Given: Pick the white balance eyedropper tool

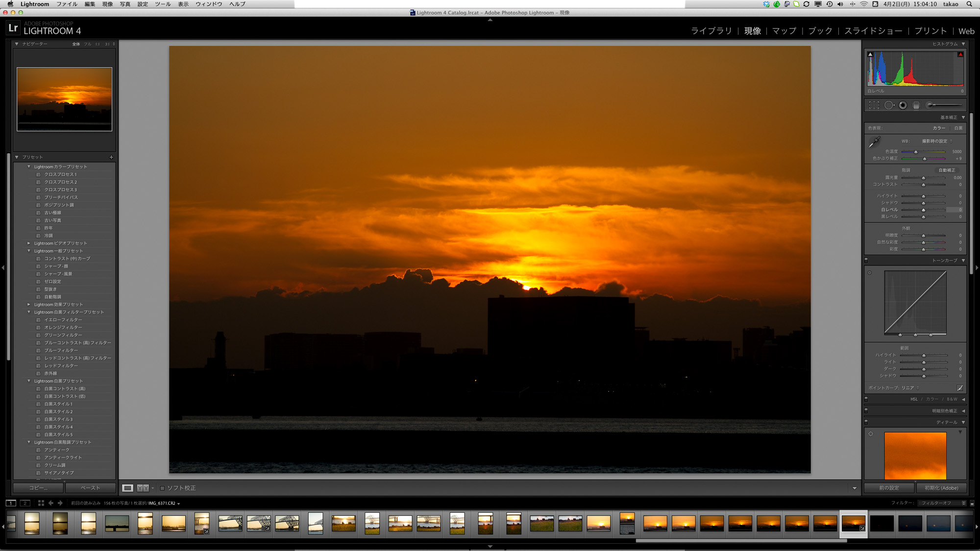Looking at the screenshot, I should tap(874, 142).
